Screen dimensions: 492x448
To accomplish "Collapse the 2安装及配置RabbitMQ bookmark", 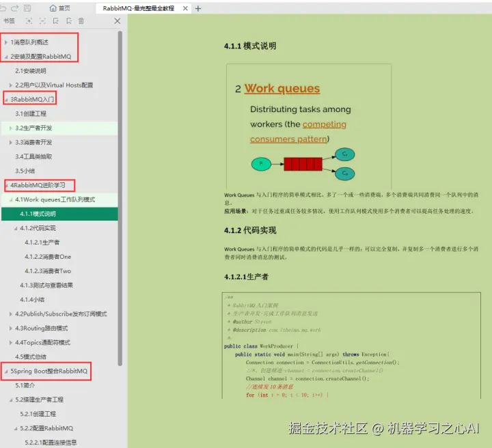I will [x=6, y=57].
